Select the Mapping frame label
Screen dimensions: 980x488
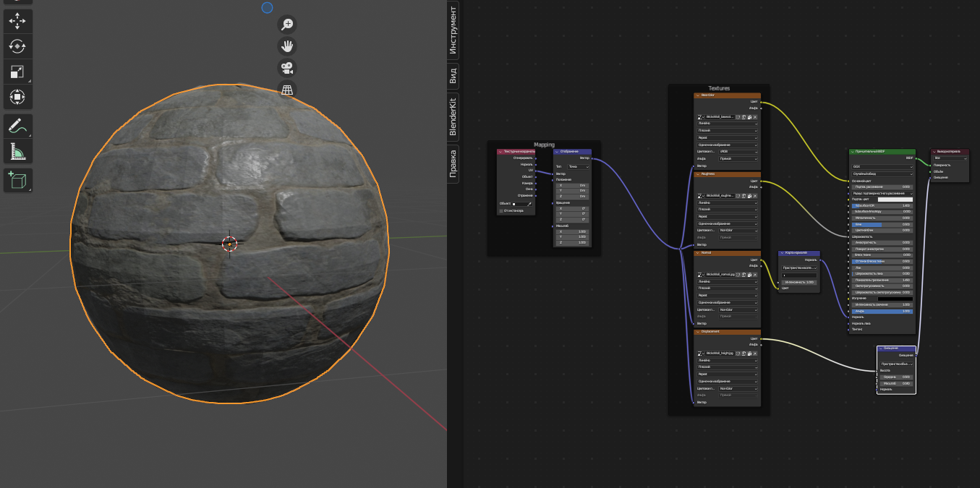(x=544, y=145)
